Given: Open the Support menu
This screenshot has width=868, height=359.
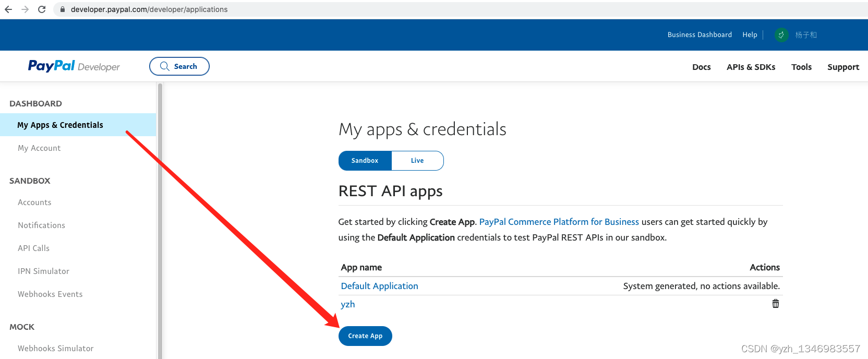Looking at the screenshot, I should click(x=843, y=67).
